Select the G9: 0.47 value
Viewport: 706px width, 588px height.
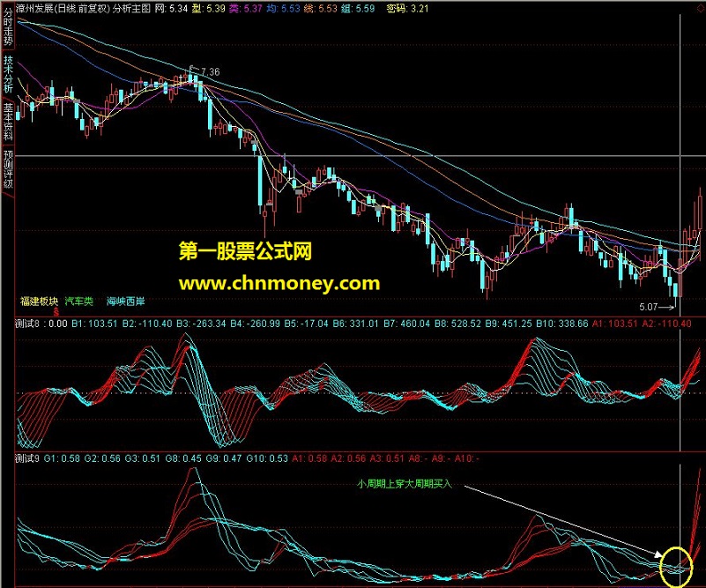[224, 458]
